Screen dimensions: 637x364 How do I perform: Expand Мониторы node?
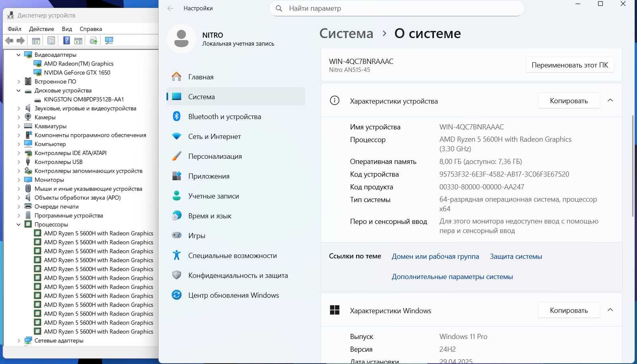pyautogui.click(x=18, y=180)
